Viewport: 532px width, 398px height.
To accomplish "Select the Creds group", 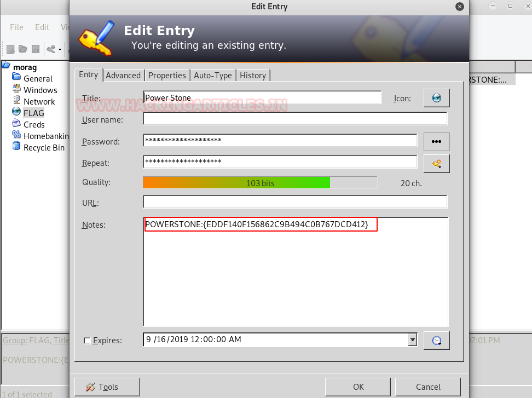I will point(34,124).
